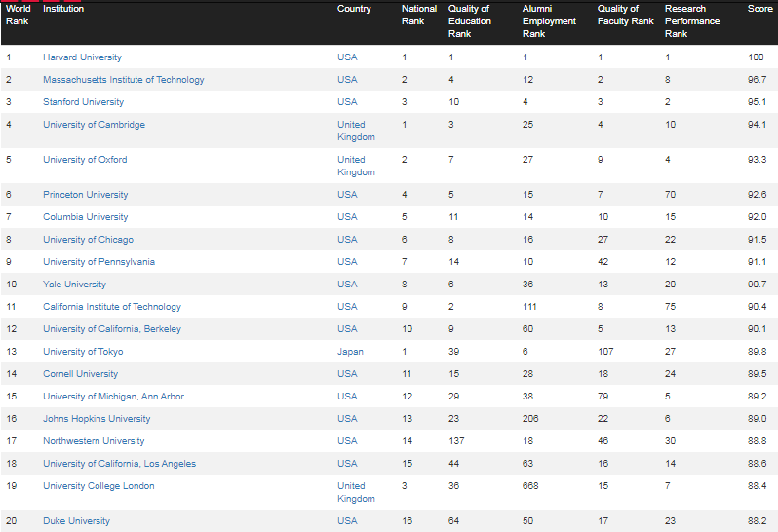
Task: Click the Score column header
Action: click(x=759, y=9)
